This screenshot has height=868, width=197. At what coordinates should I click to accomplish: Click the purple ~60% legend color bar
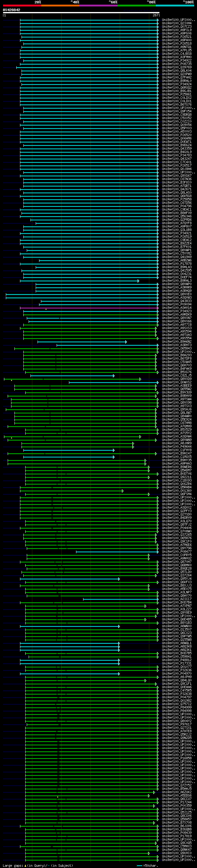tap(99, 6)
